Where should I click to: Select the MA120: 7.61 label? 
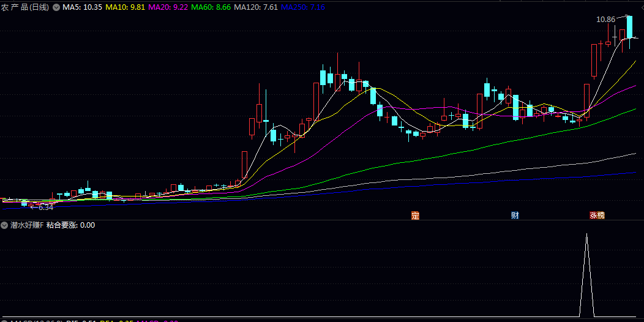click(x=256, y=7)
